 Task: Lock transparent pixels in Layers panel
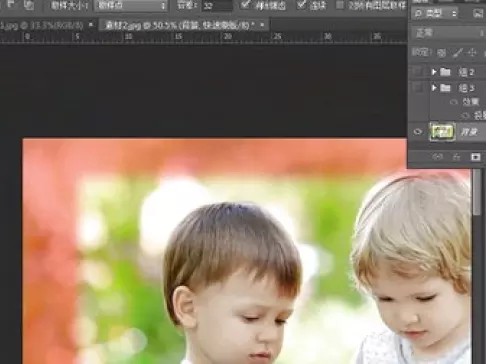[x=441, y=53]
